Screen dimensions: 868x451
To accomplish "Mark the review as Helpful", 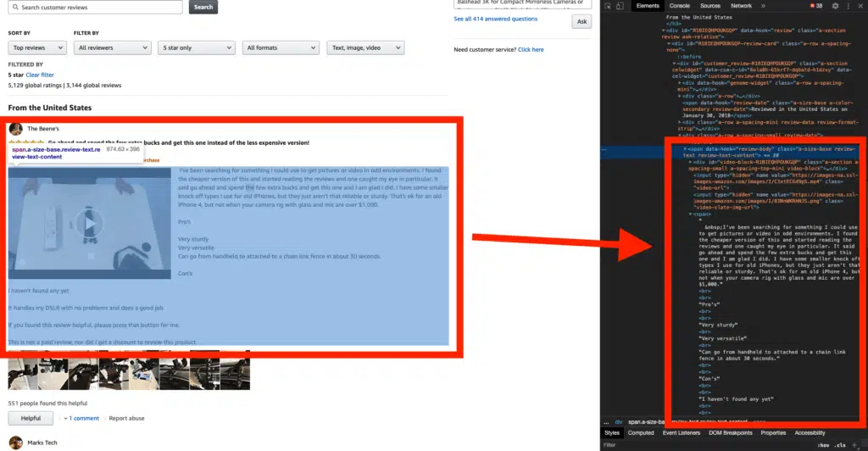I will point(31,418).
